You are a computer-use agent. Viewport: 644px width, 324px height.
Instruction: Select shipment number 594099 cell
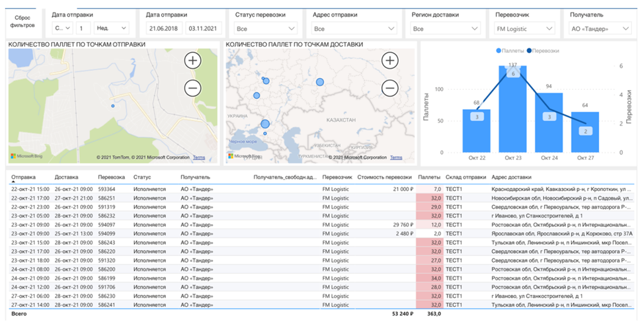[x=107, y=233]
